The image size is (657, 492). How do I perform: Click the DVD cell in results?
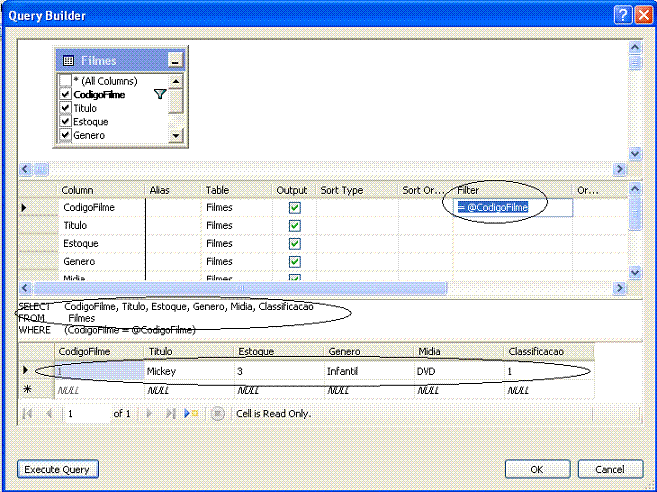pyautogui.click(x=459, y=371)
